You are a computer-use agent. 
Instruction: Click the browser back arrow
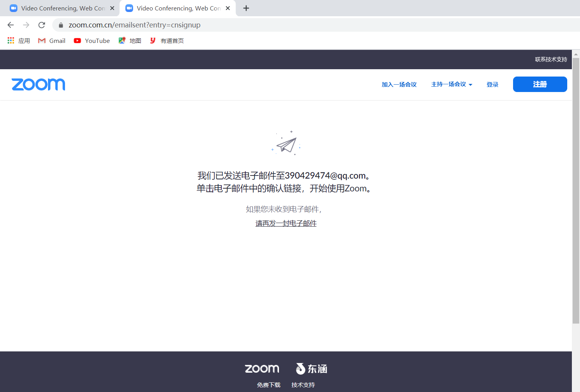click(x=11, y=25)
